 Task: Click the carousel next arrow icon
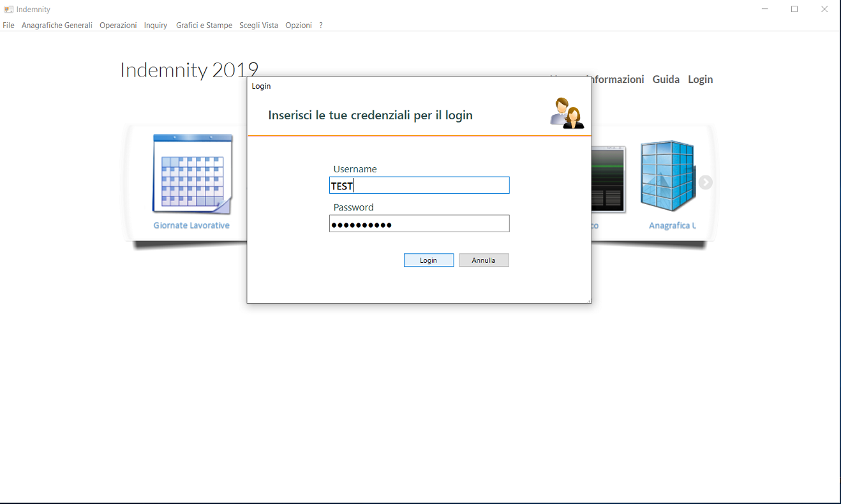point(705,182)
